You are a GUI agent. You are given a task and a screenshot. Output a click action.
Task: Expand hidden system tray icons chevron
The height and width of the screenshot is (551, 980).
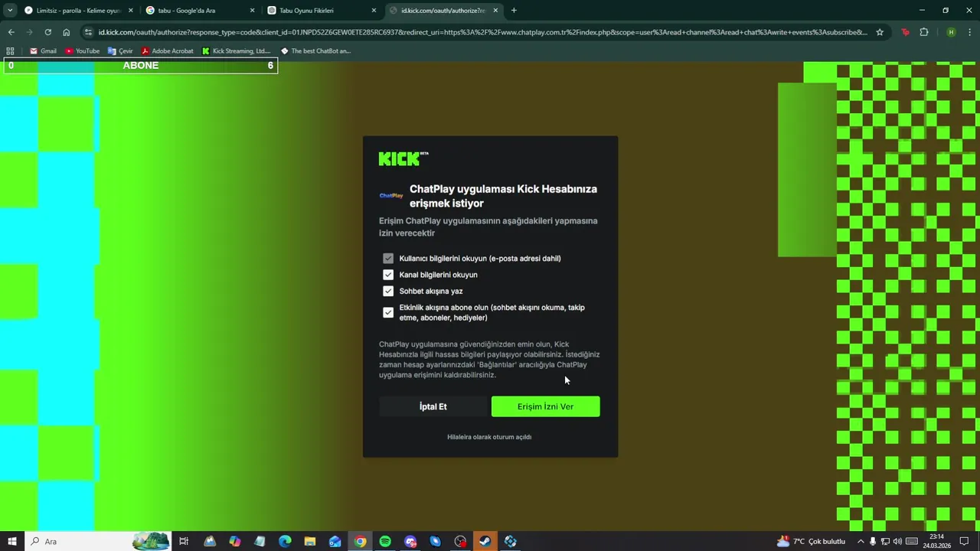(861, 542)
